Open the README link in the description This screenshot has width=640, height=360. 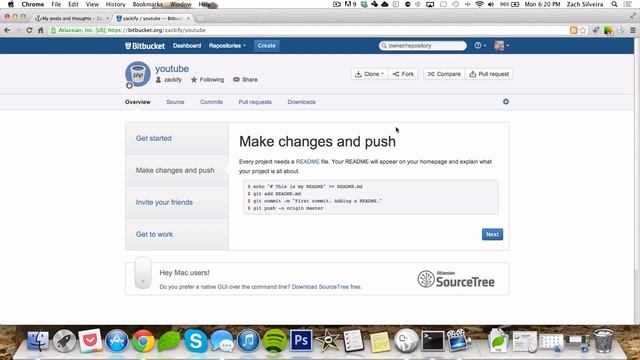(308, 162)
